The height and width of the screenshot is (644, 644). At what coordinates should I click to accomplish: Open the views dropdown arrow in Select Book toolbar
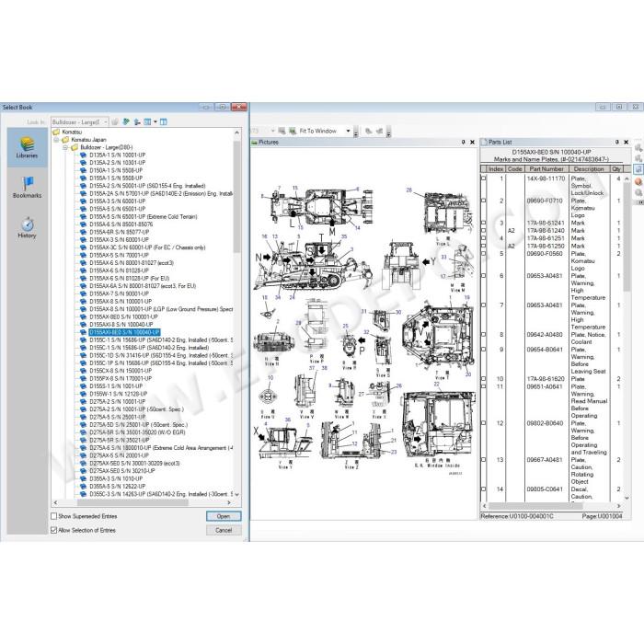155,121
